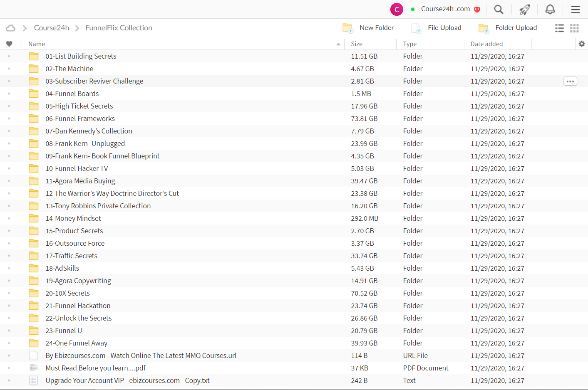Click Folder Upload label
Viewport: 588px width, 390px height.
click(516, 28)
